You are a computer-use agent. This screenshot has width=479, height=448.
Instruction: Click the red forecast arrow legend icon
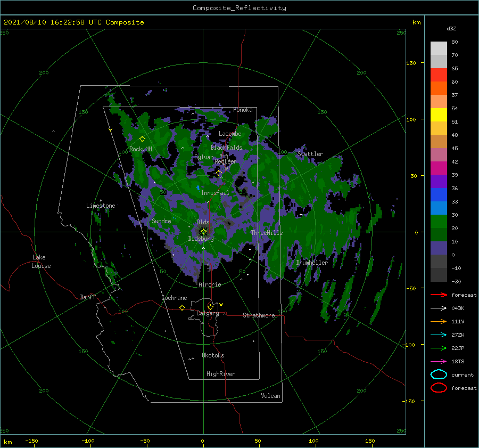coord(439,295)
